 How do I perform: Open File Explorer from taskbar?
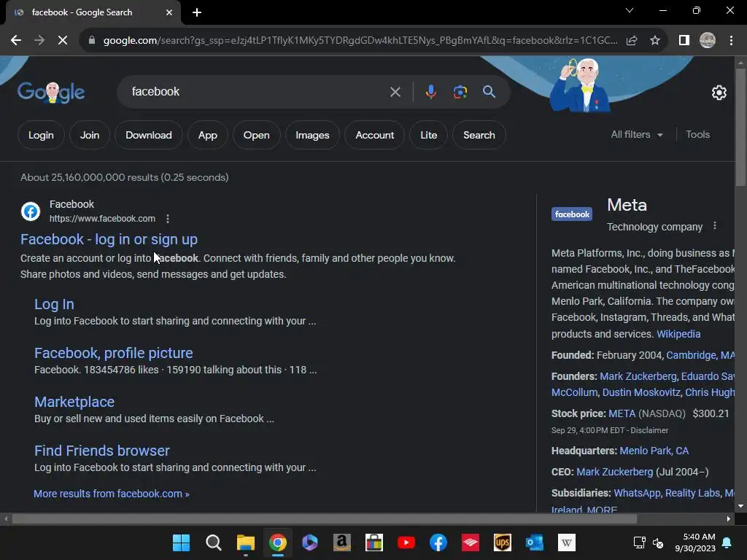point(245,542)
